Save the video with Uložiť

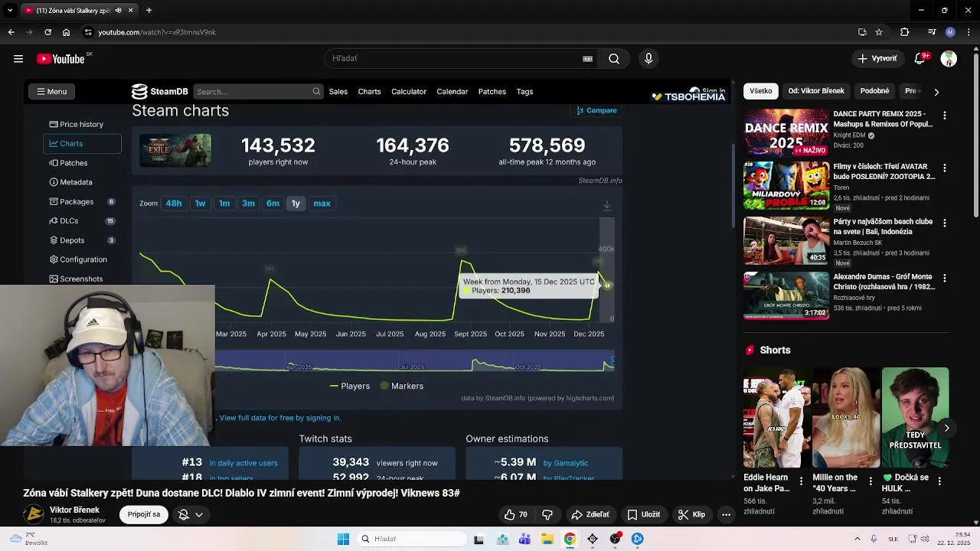(643, 514)
